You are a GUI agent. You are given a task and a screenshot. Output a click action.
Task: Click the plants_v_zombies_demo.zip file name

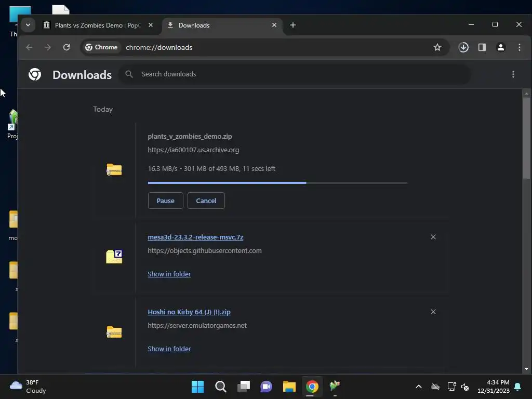tap(190, 137)
